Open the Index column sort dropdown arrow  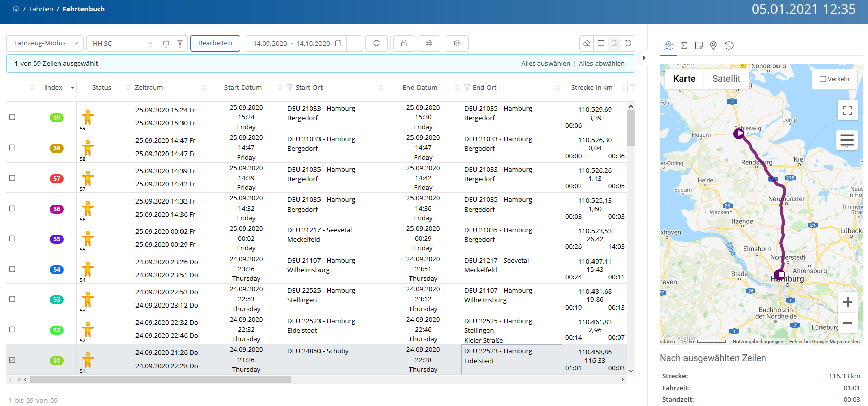pyautogui.click(x=72, y=88)
